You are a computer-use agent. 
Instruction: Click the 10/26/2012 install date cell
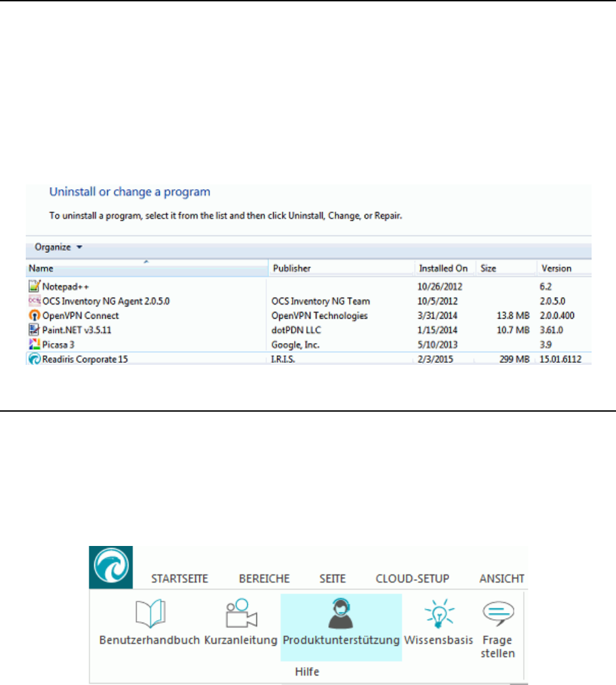point(440,287)
